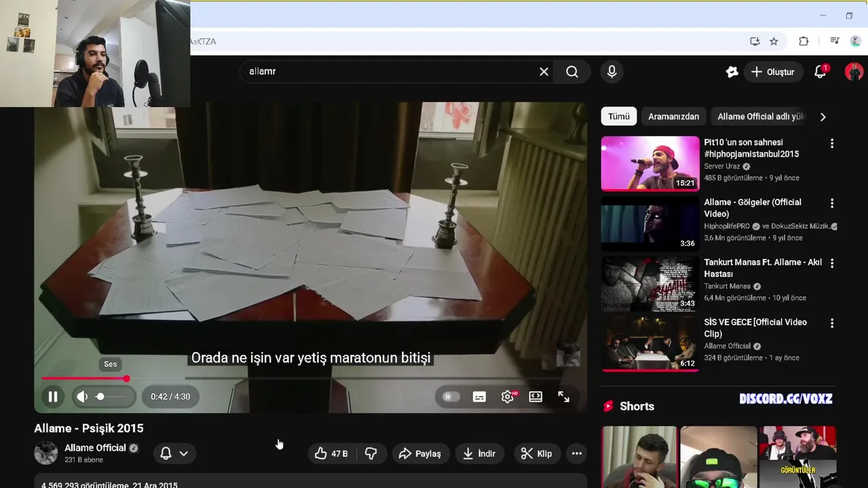
Task: Start voice search with microphone icon
Action: click(x=612, y=71)
